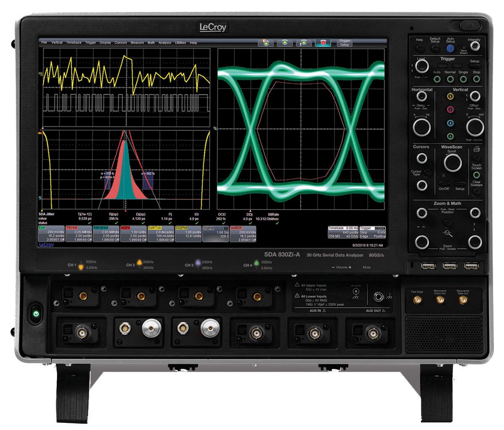Open the BathTub trace descriptor box

tap(160, 233)
